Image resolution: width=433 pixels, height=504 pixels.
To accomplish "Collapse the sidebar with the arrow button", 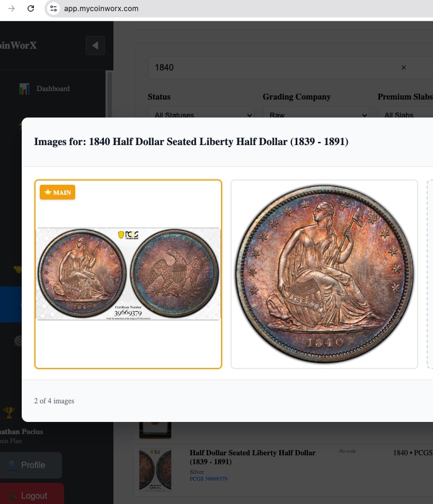I will pos(95,46).
